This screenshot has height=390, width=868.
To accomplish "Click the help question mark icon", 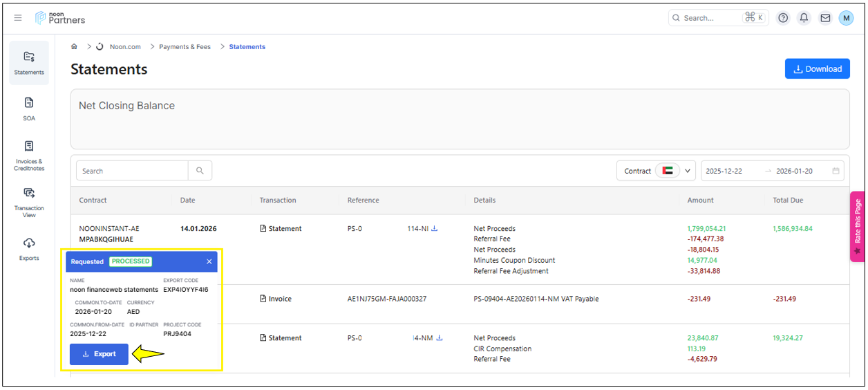I will coord(783,18).
